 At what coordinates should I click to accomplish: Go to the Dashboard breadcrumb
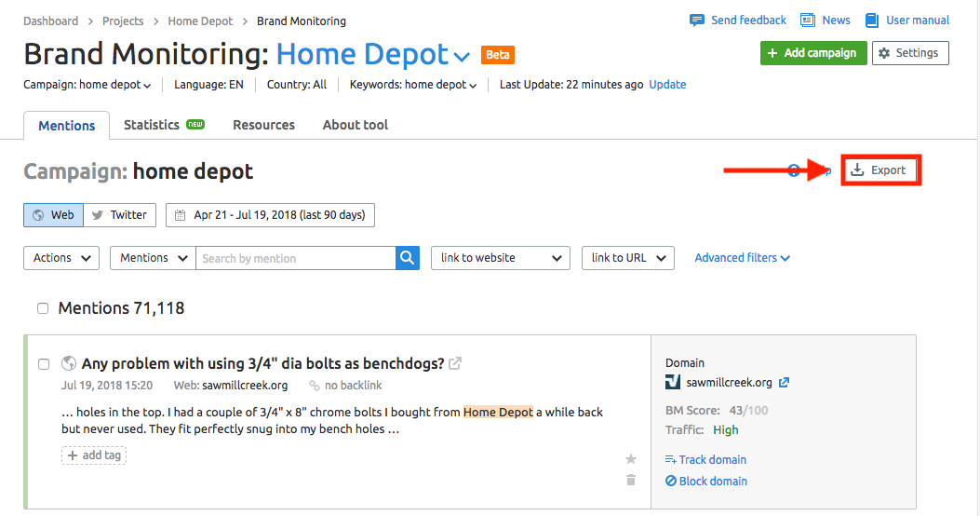click(x=50, y=21)
